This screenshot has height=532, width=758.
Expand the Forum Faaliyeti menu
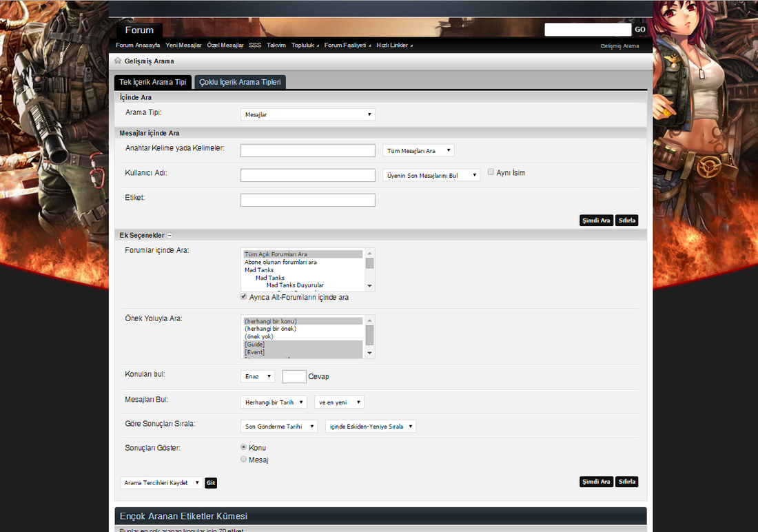pyautogui.click(x=347, y=45)
